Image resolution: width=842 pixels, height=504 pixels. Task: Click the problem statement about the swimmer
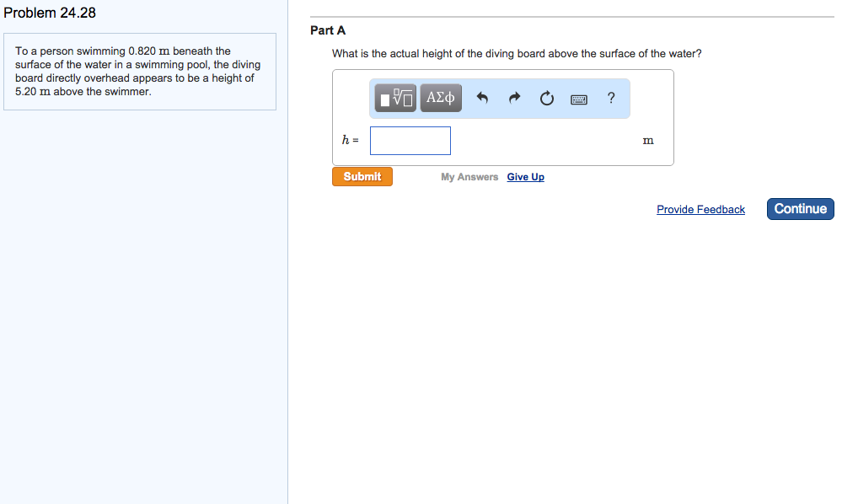click(x=138, y=72)
